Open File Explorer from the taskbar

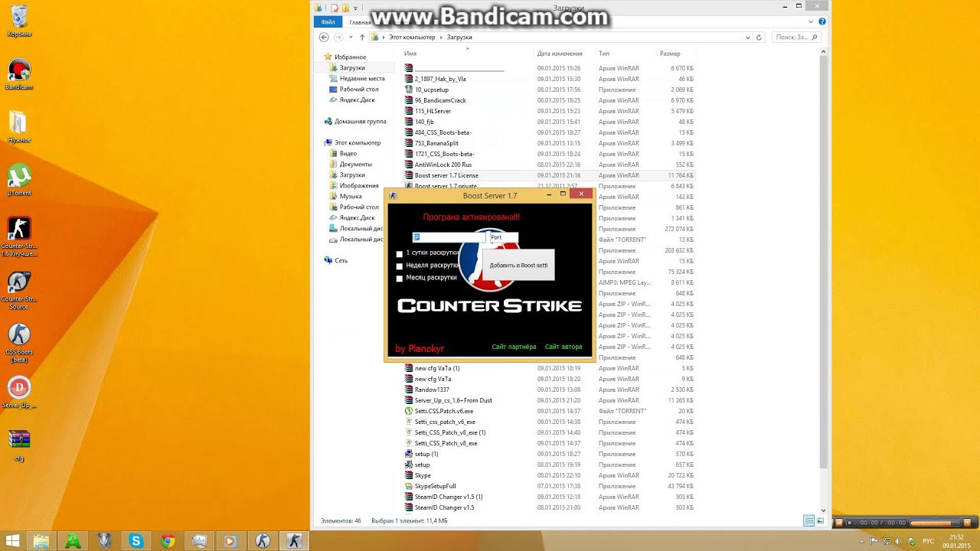(x=41, y=541)
